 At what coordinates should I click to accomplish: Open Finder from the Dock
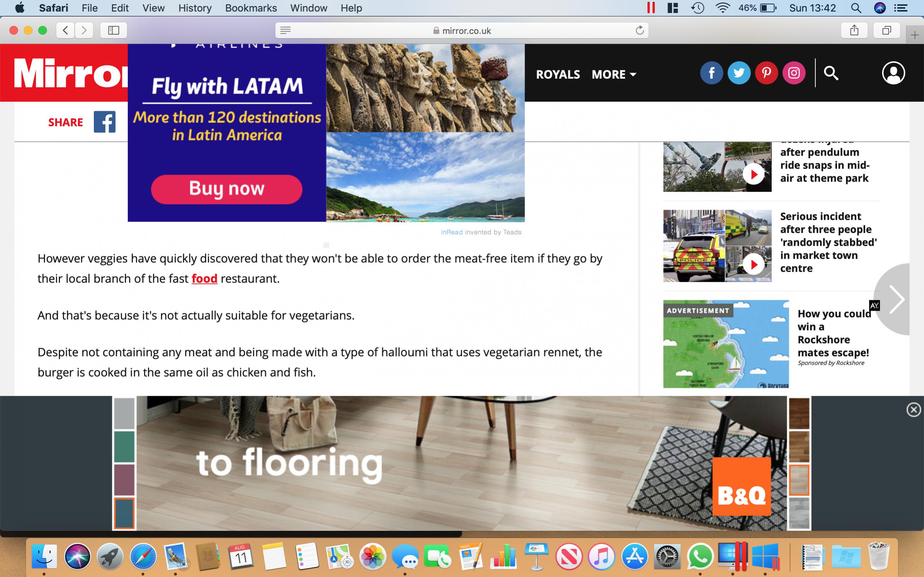tap(44, 556)
